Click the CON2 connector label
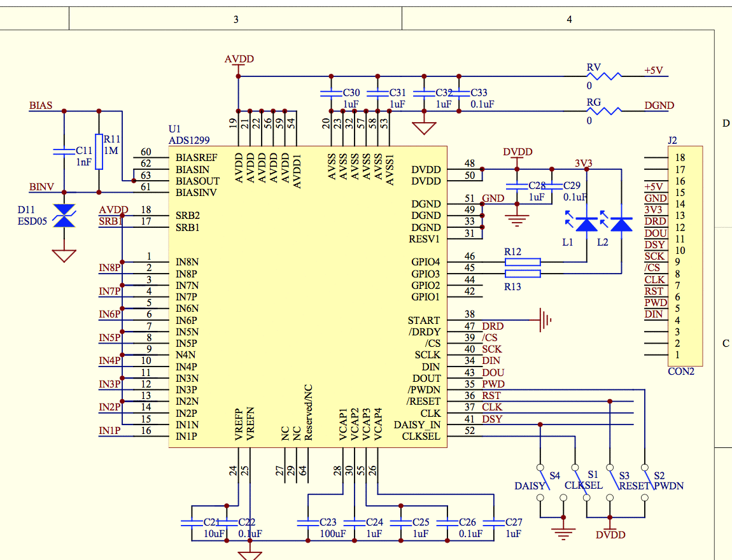 click(x=681, y=372)
